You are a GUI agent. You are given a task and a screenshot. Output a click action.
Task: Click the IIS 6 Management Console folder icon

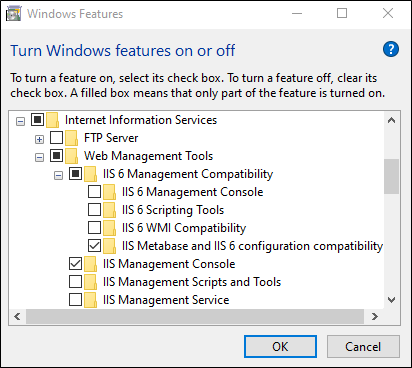[x=109, y=192]
